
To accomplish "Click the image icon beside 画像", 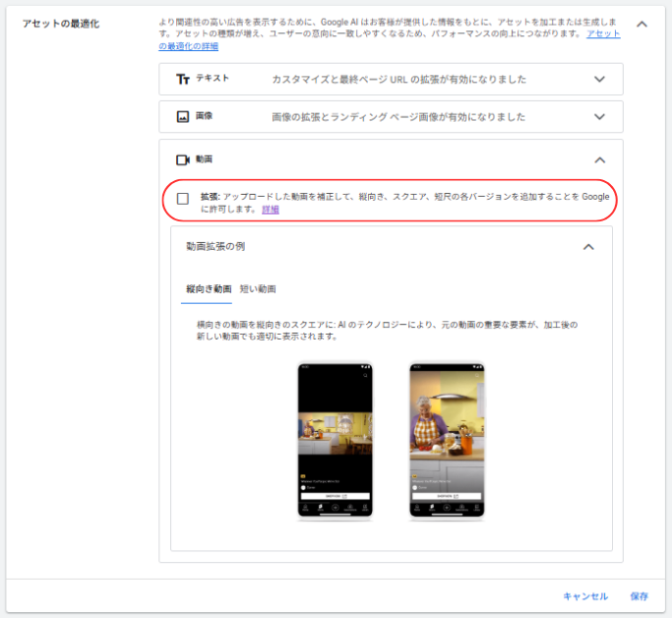I will [182, 116].
